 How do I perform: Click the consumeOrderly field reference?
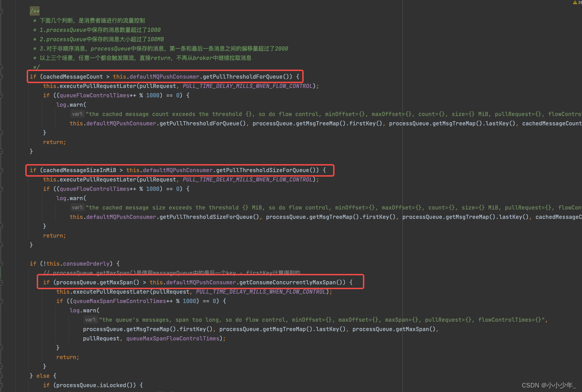point(86,264)
